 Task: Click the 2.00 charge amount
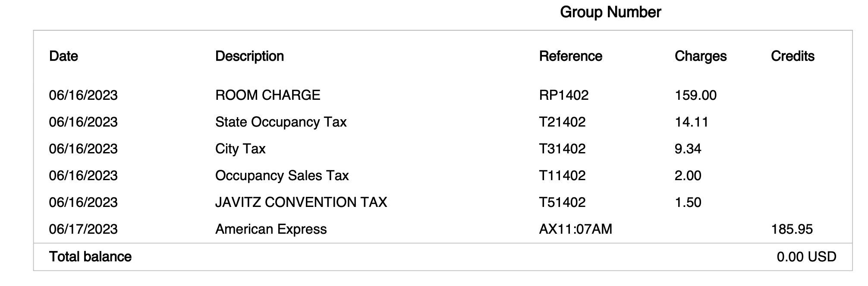coord(688,175)
